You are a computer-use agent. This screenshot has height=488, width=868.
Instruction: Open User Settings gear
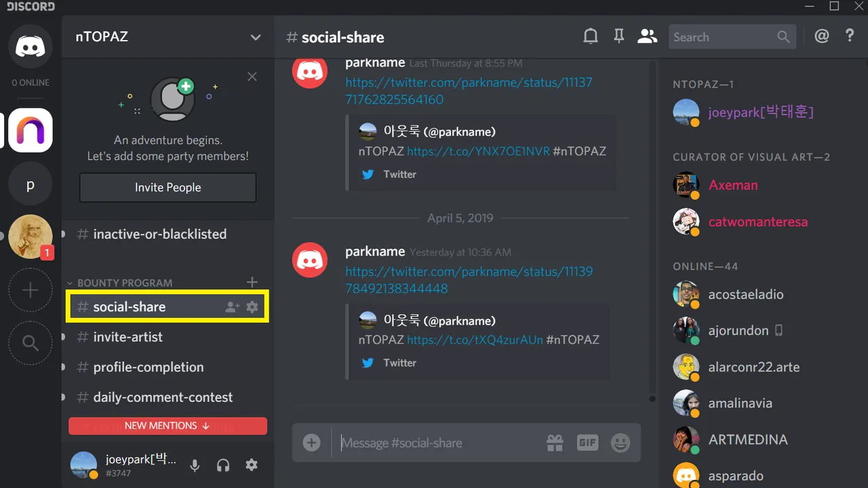(252, 465)
